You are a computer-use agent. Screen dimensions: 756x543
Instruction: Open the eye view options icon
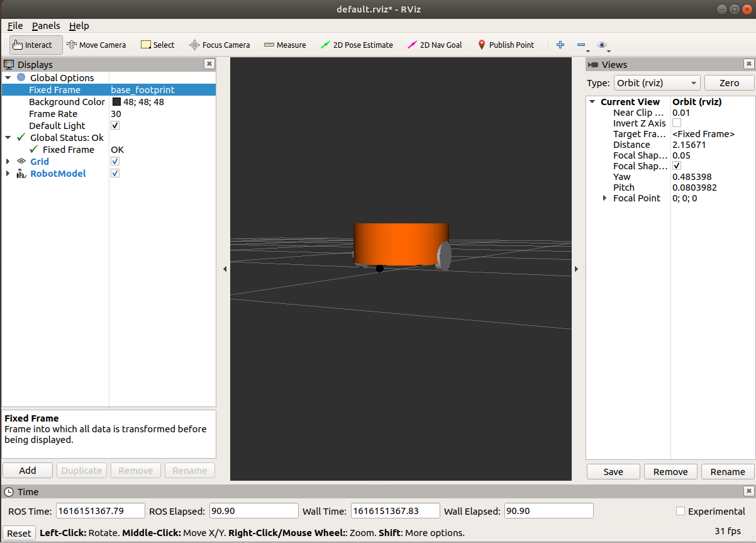click(x=602, y=45)
